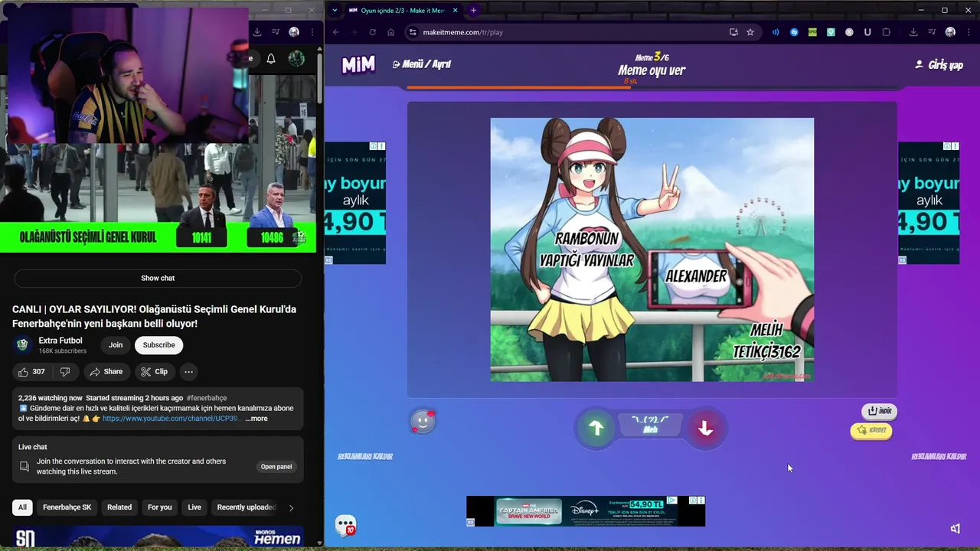
Task: Click the install app icon in address bar
Action: point(733,32)
